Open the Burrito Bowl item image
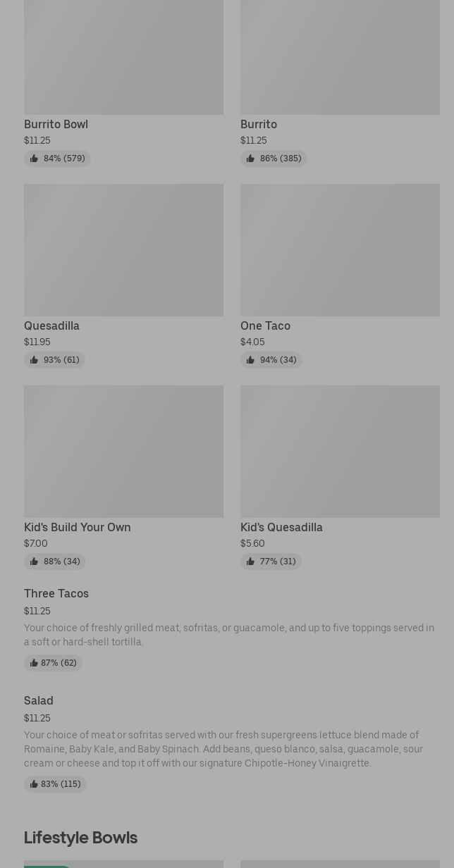The width and height of the screenshot is (454, 868). click(x=123, y=56)
